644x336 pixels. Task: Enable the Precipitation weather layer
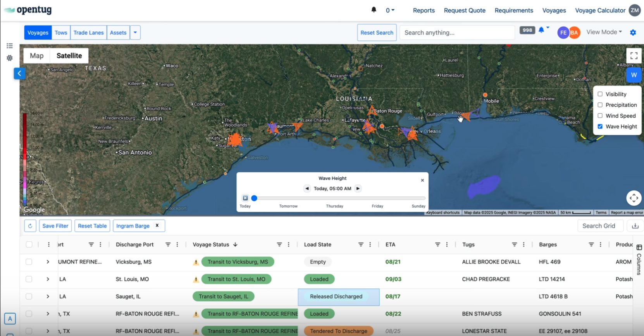tap(600, 105)
